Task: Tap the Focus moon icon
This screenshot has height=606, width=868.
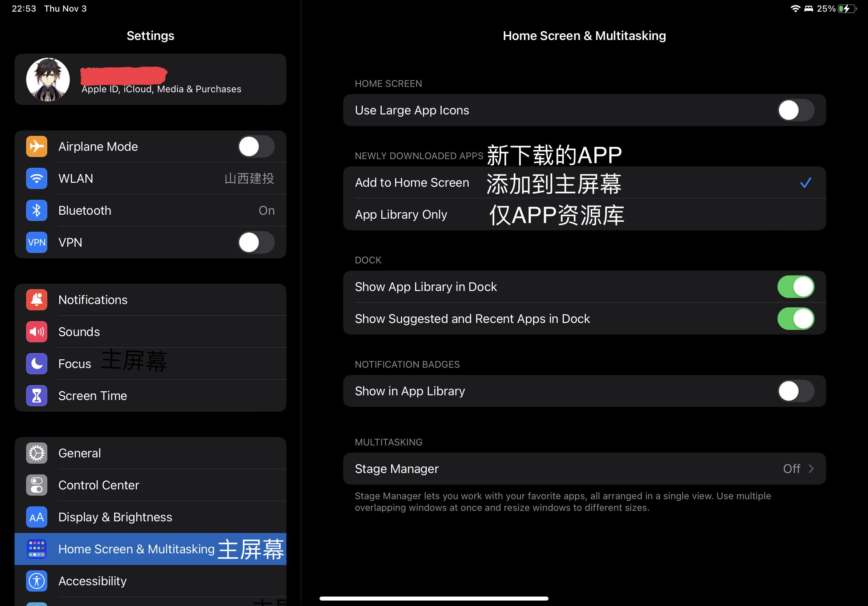Action: (x=37, y=363)
